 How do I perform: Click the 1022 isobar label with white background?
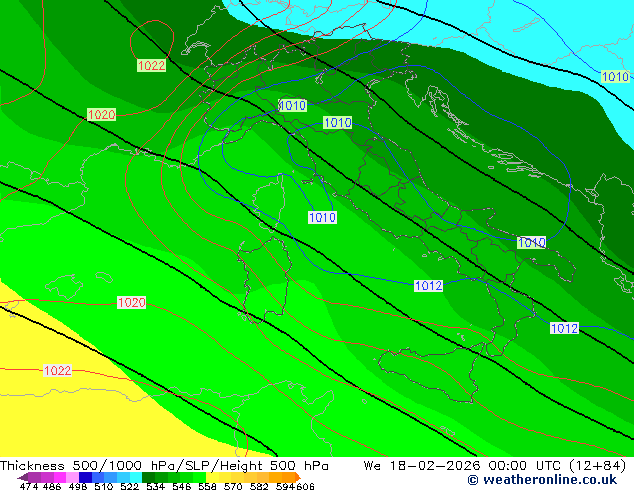point(57,370)
